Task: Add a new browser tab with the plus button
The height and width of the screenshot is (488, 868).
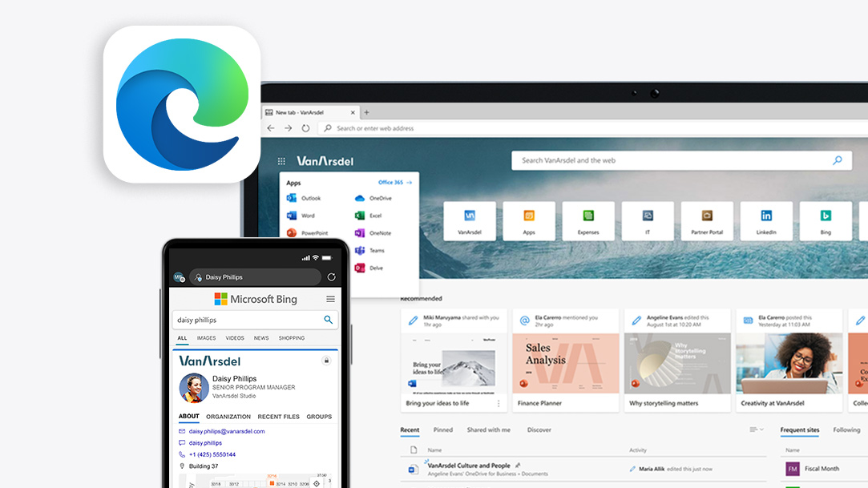Action: (365, 113)
